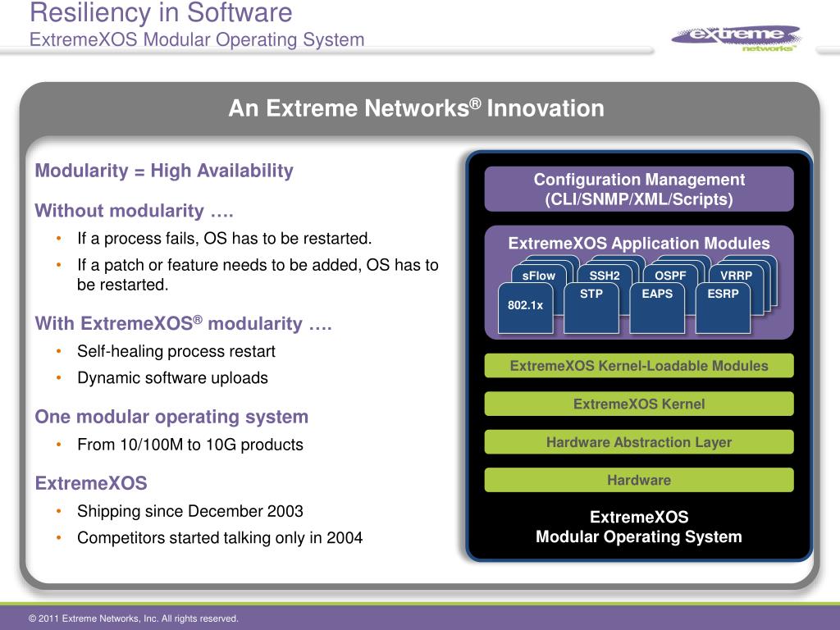840x630 pixels.
Task: Click the 'Resiliency in Software' title
Action: tap(162, 13)
